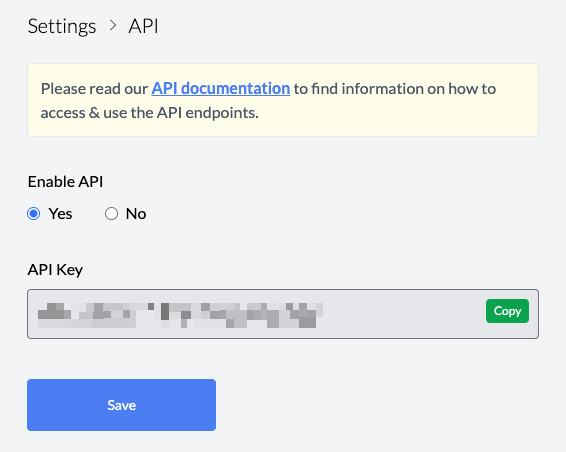This screenshot has height=452, width=566.
Task: Click the Enable API label
Action: pyautogui.click(x=65, y=182)
